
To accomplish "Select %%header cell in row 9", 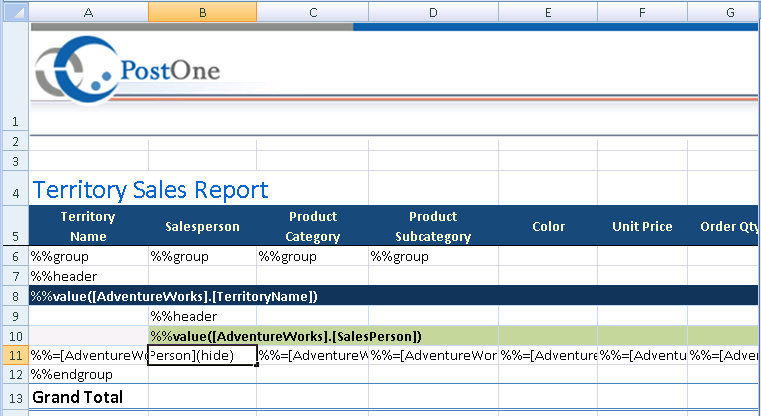I will (x=202, y=316).
